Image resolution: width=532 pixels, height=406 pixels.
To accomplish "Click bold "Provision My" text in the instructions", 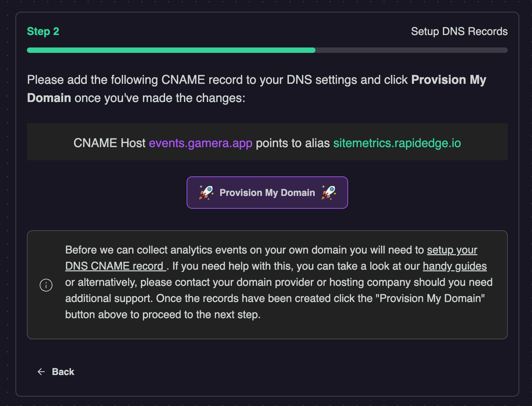I will click(x=449, y=80).
